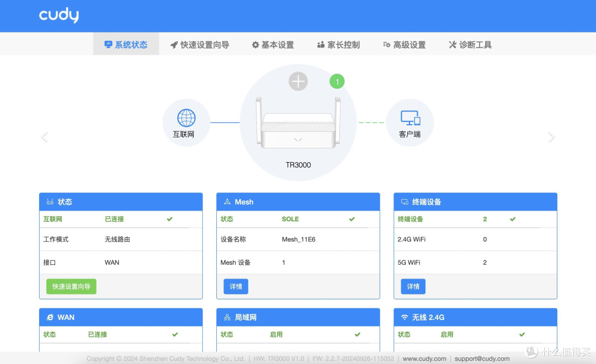
Task: Click the 终端设备 count checkmark
Action: click(x=513, y=219)
